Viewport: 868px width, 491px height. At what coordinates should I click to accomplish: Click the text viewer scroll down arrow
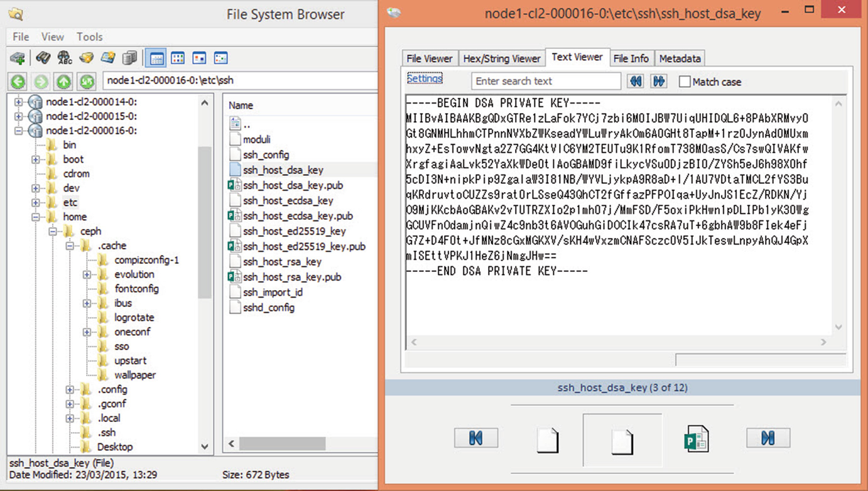[838, 327]
